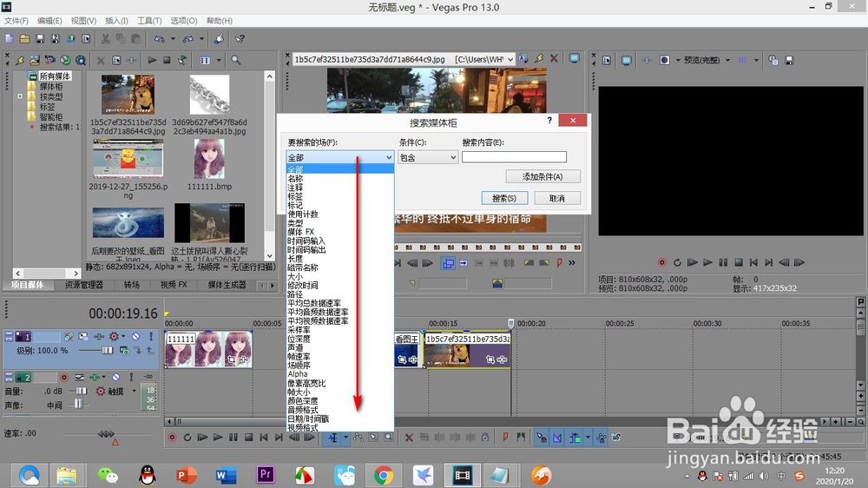The image size is (868, 488).
Task: Toggle Loop Playback under video preview
Action: pos(677,262)
